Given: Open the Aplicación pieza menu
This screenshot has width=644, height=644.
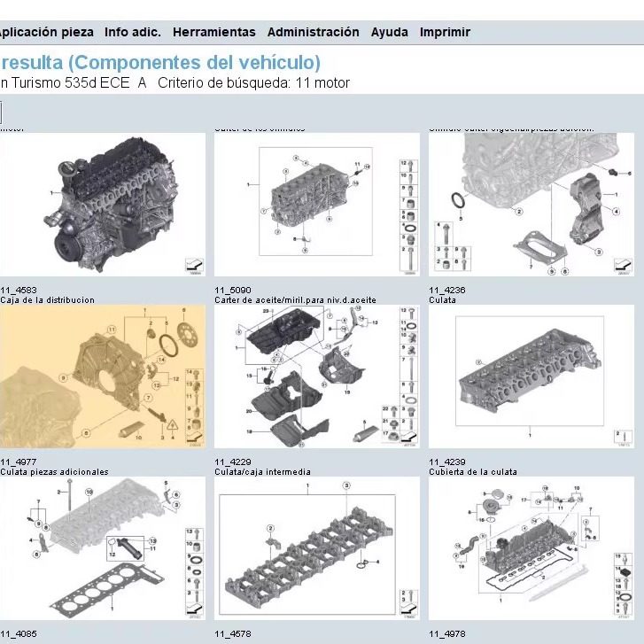Looking at the screenshot, I should (x=46, y=32).
